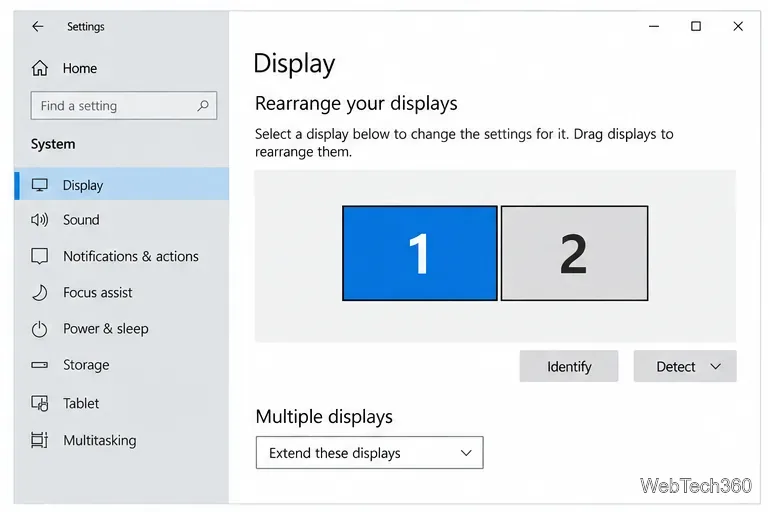The height and width of the screenshot is (512, 768).
Task: Close the Settings window
Action: pos(738,26)
